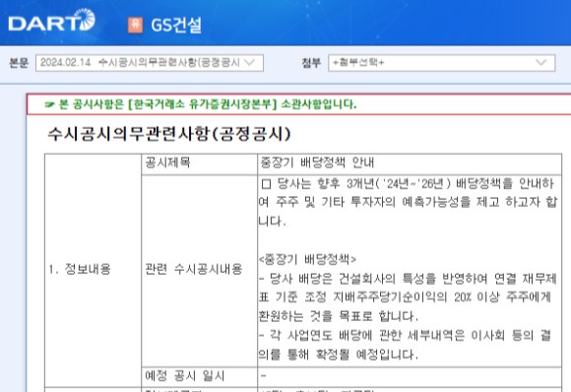The height and width of the screenshot is (392, 571).
Task: Click the checkbox square before 당사는 향후
Action: (x=266, y=183)
